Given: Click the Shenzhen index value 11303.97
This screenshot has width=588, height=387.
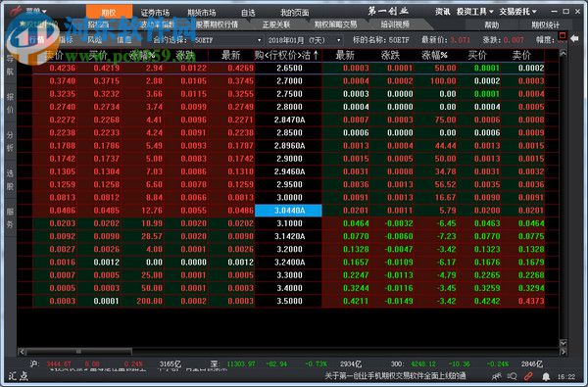Looking at the screenshot, I should coord(241,364).
